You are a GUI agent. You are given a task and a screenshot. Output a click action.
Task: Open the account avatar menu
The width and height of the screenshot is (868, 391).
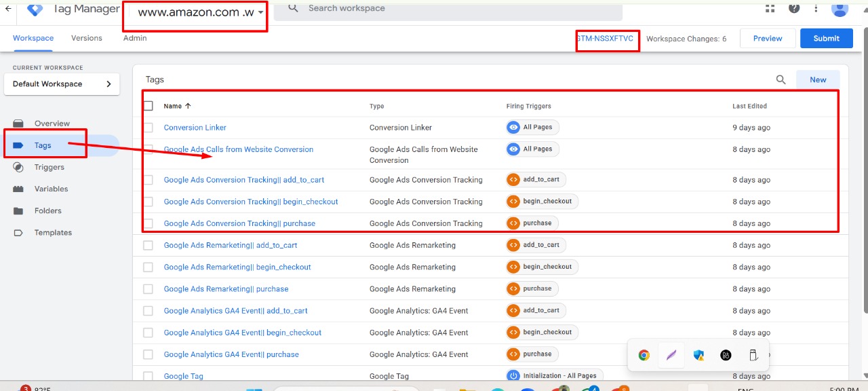click(x=840, y=8)
